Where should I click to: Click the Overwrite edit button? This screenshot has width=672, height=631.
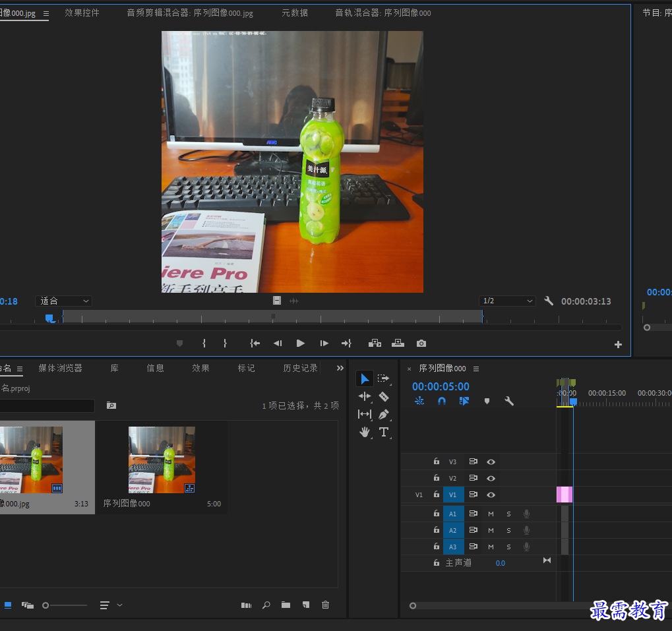(398, 343)
